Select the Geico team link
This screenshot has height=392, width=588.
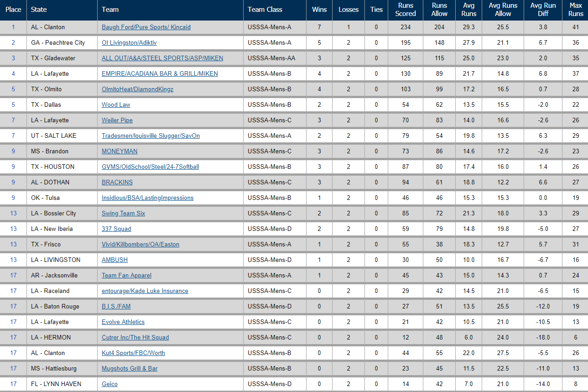tap(109, 384)
